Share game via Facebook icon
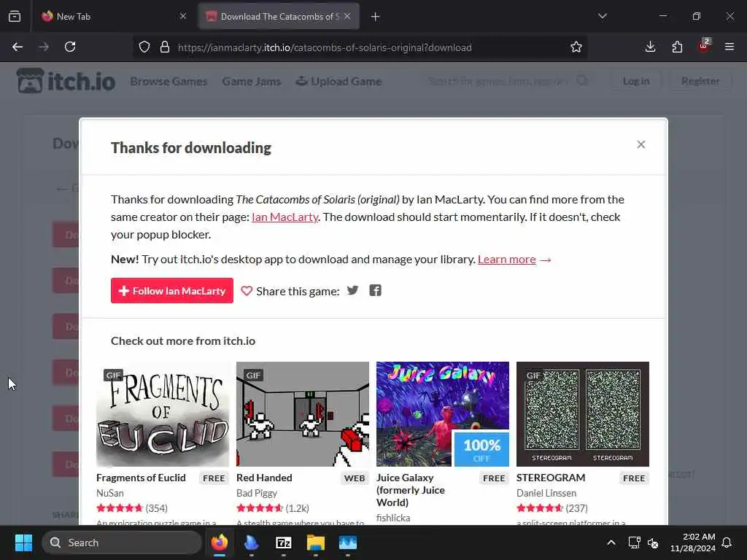Image resolution: width=747 pixels, height=560 pixels. click(376, 290)
